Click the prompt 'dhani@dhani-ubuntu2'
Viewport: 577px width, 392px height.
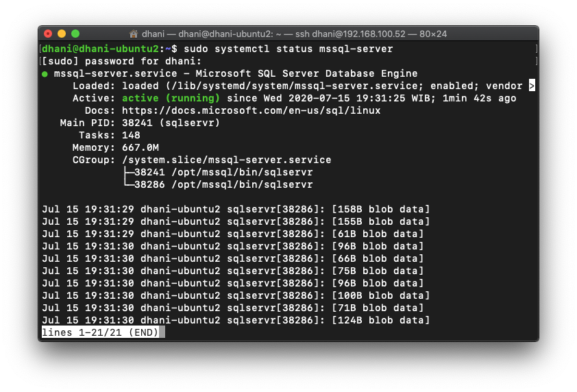[x=100, y=49]
